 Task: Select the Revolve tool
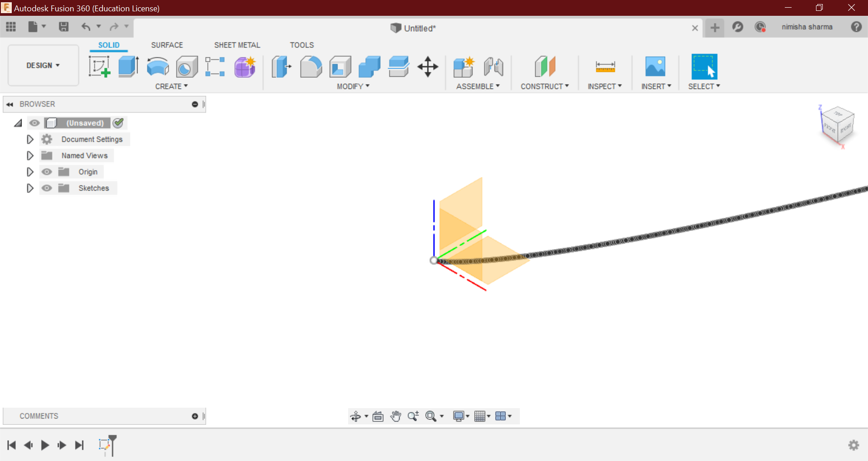click(158, 66)
